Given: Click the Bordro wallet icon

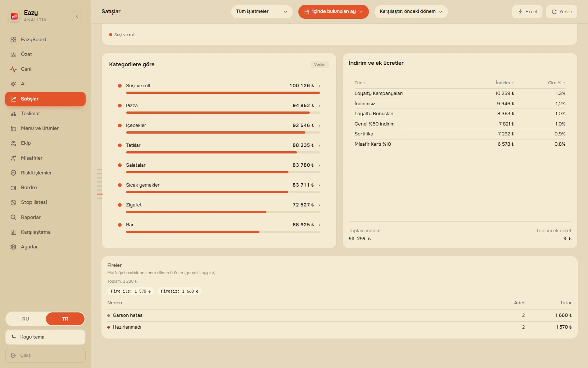Looking at the screenshot, I should click(14, 188).
